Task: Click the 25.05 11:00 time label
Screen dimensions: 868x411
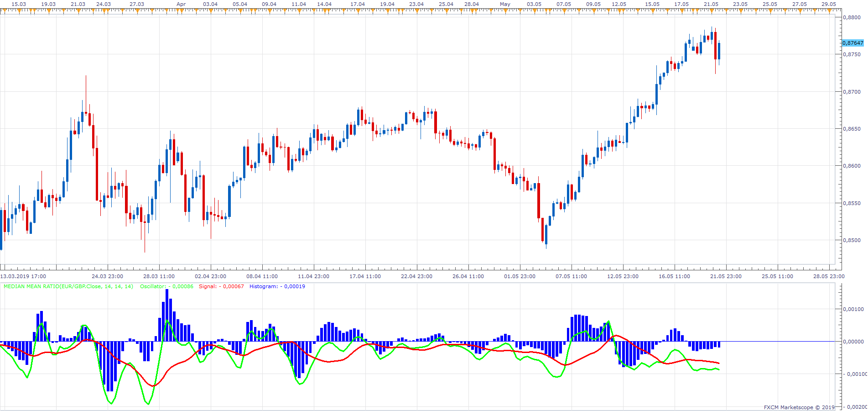Action: (x=778, y=276)
